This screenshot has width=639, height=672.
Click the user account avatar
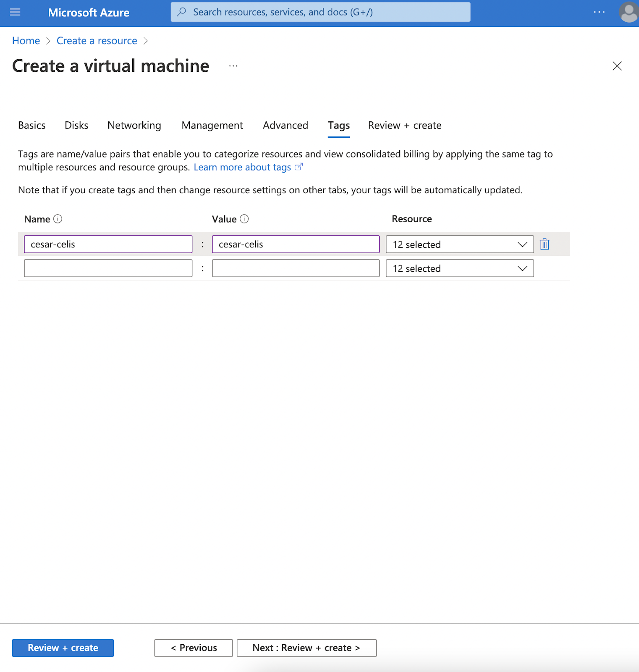(629, 12)
